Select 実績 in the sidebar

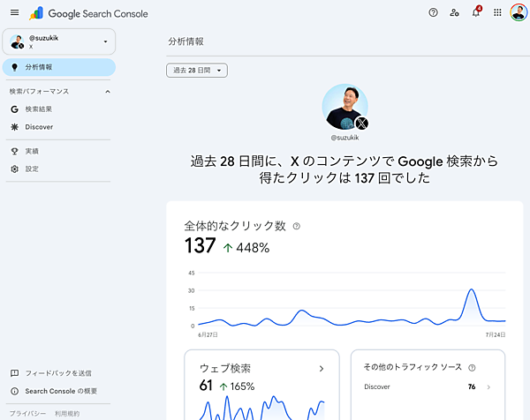click(32, 151)
